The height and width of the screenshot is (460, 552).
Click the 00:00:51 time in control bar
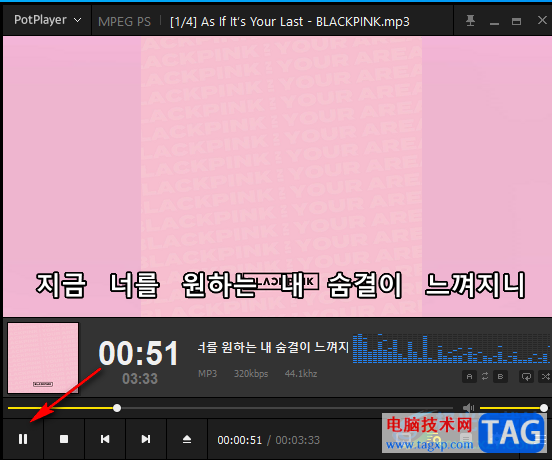coord(239,440)
